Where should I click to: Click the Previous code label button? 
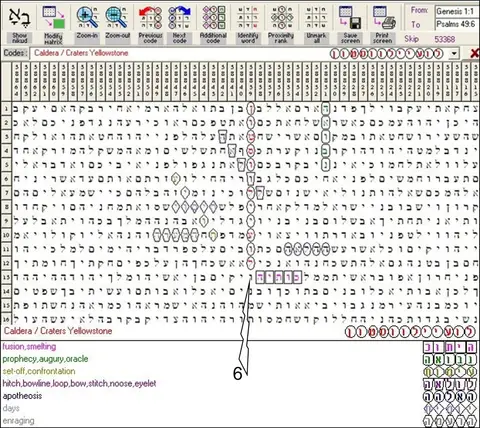(150, 38)
